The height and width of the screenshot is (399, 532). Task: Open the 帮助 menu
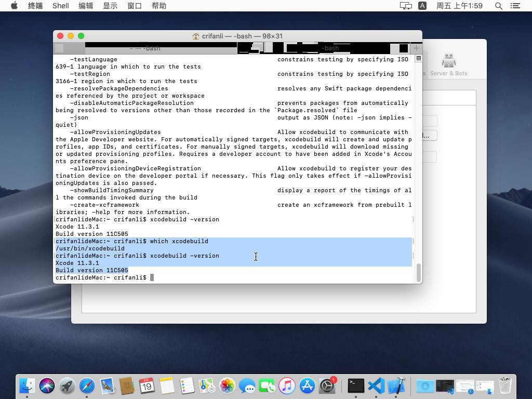tap(159, 6)
